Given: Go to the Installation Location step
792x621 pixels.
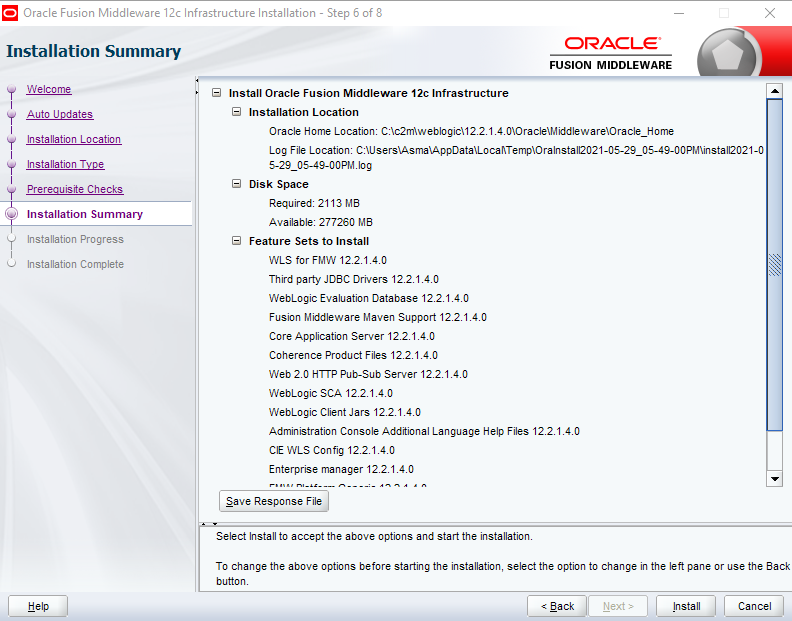Looking at the screenshot, I should click(x=74, y=139).
